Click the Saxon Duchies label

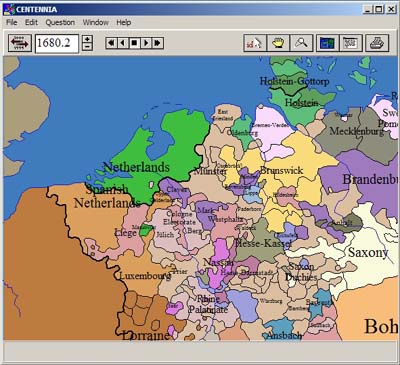pyautogui.click(x=301, y=272)
